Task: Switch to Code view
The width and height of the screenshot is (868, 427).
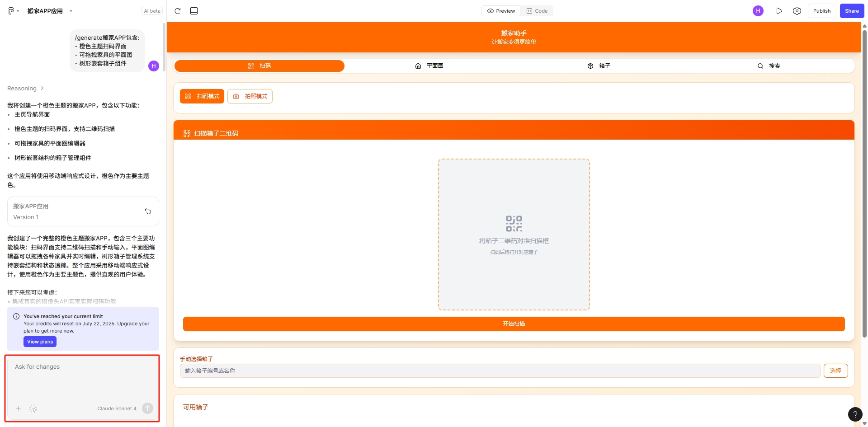Action: click(537, 11)
